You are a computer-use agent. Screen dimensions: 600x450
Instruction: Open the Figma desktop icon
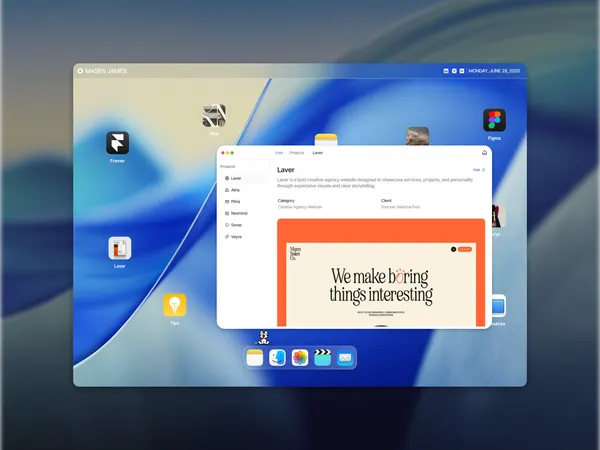(x=494, y=120)
